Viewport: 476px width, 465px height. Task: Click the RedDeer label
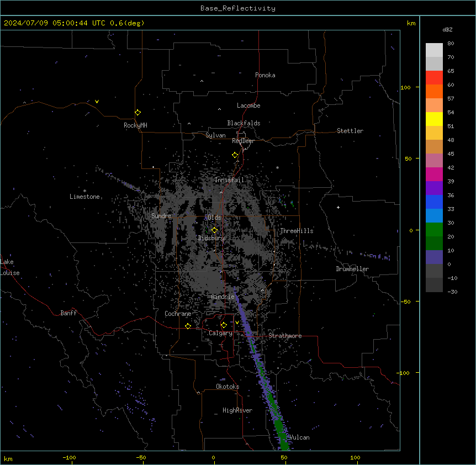pos(243,141)
